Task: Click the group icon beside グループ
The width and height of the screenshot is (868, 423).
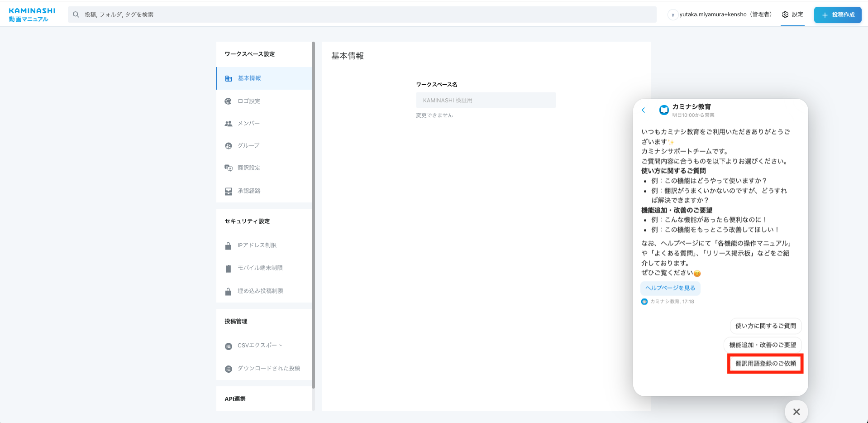Action: click(x=228, y=146)
